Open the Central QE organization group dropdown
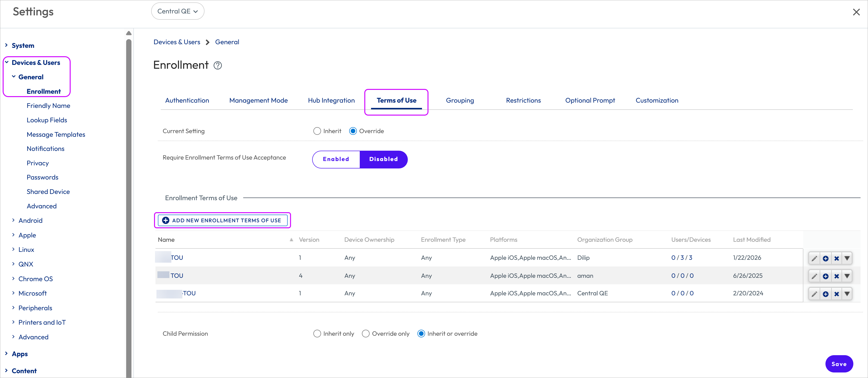Viewport: 868px width, 378px height. (x=178, y=11)
